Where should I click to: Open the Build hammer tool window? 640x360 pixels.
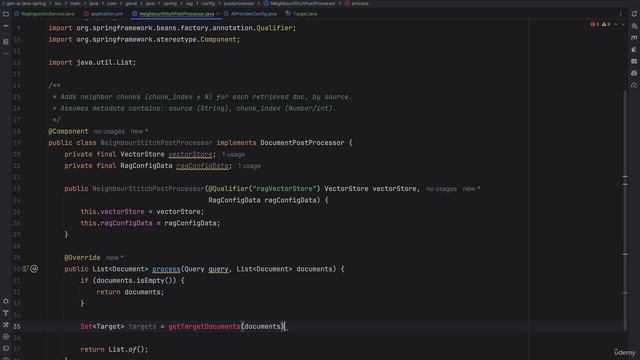(6, 325)
